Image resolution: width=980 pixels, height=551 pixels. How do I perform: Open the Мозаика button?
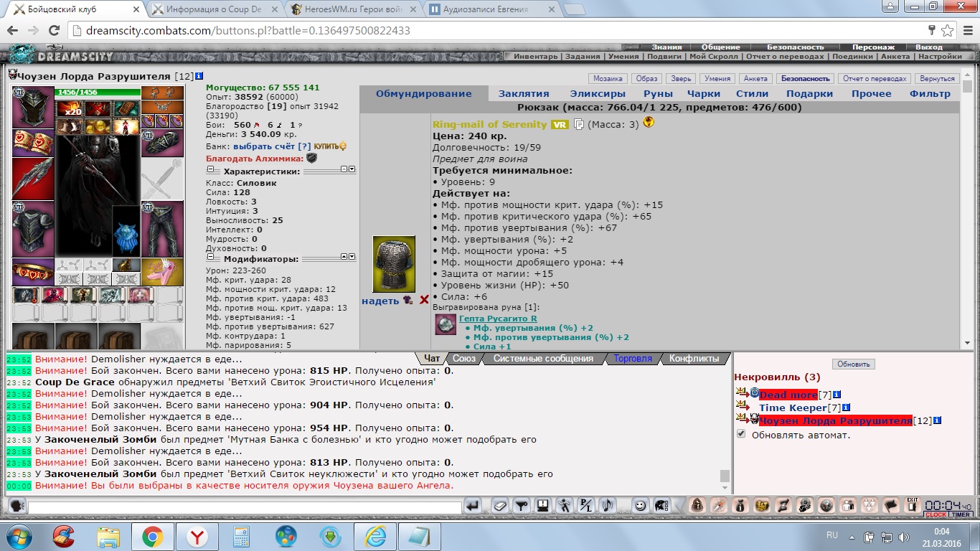608,79
